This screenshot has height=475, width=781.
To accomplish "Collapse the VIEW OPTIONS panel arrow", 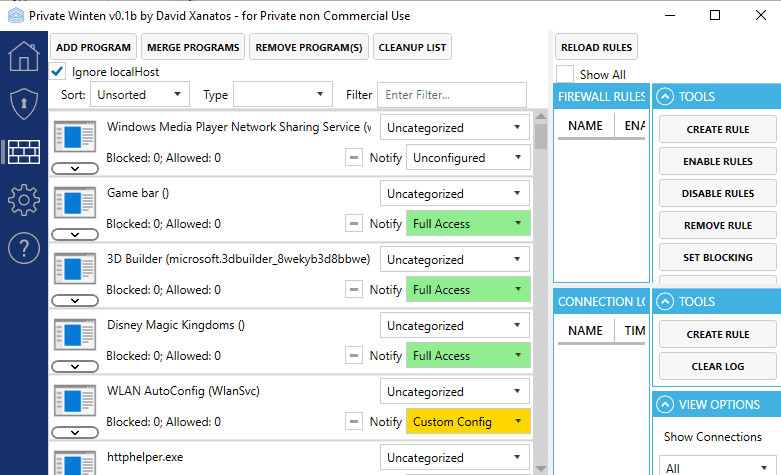I will (665, 404).
